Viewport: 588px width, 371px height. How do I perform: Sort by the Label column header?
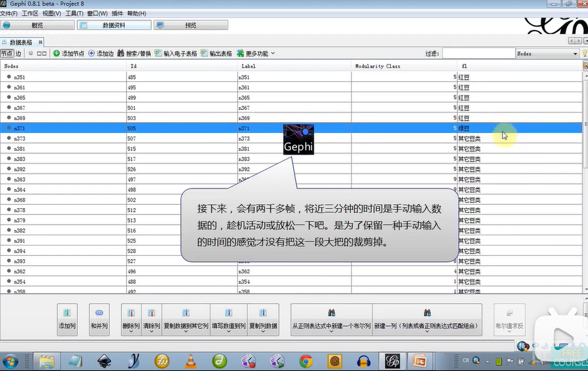[295, 66]
